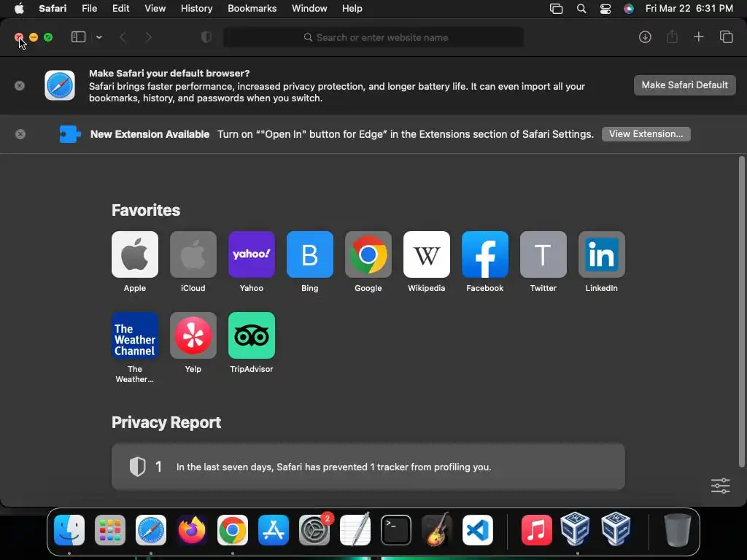The image size is (747, 560).
Task: Open the Window menu
Action: click(309, 8)
